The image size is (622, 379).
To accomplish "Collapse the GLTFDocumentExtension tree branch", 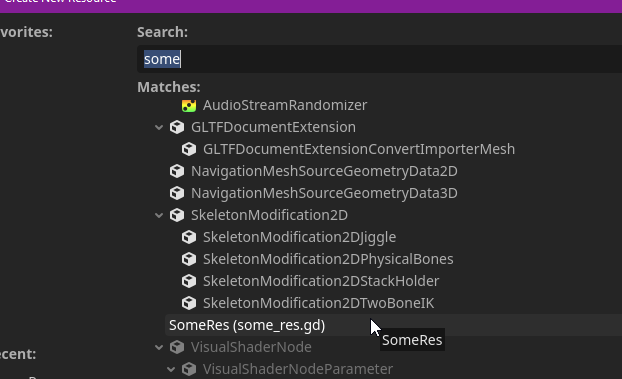I will 159,127.
